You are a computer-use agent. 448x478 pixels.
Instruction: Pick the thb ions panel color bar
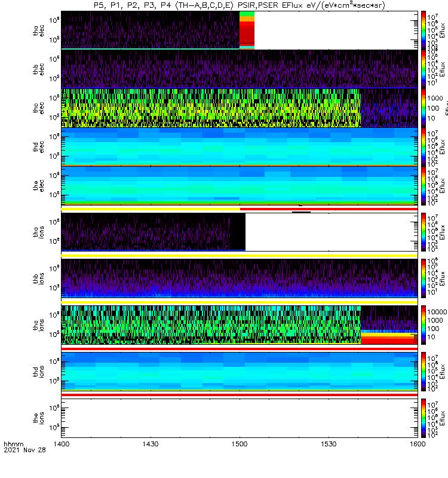coord(424,278)
